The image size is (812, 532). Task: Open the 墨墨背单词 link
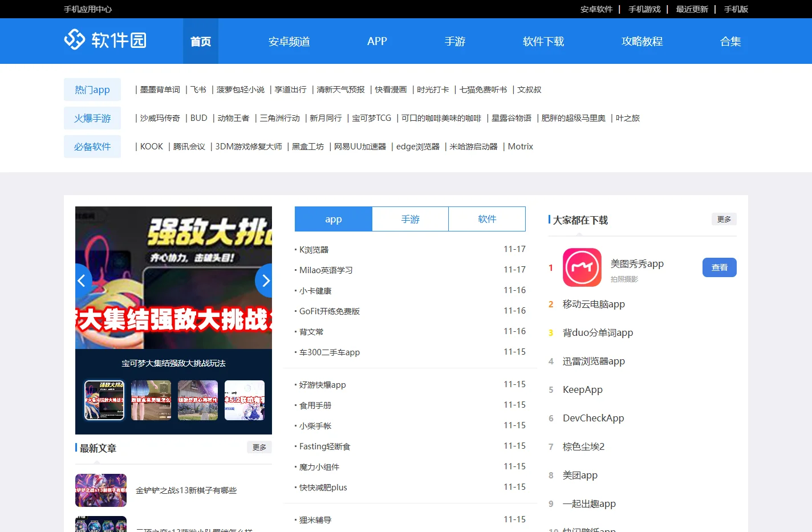click(x=160, y=90)
